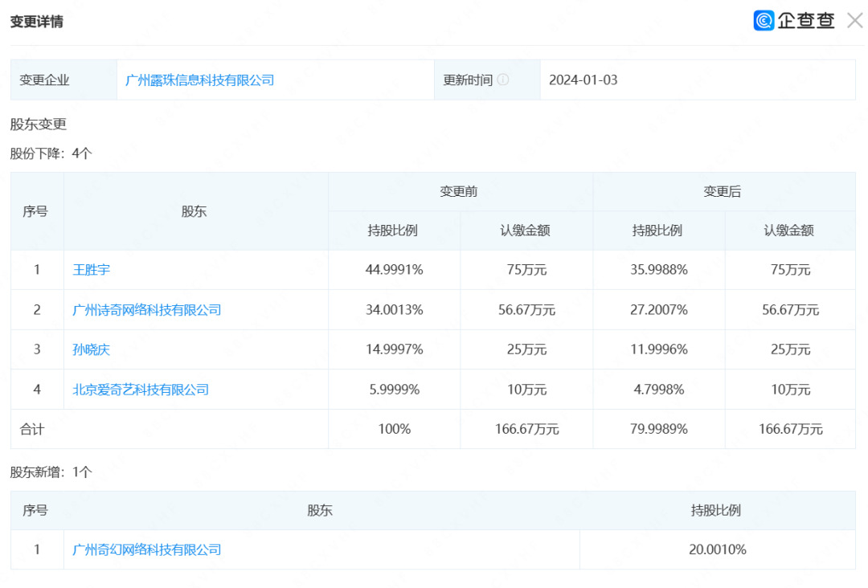
Task: Click the 79.9989% total after change
Action: 658,430
